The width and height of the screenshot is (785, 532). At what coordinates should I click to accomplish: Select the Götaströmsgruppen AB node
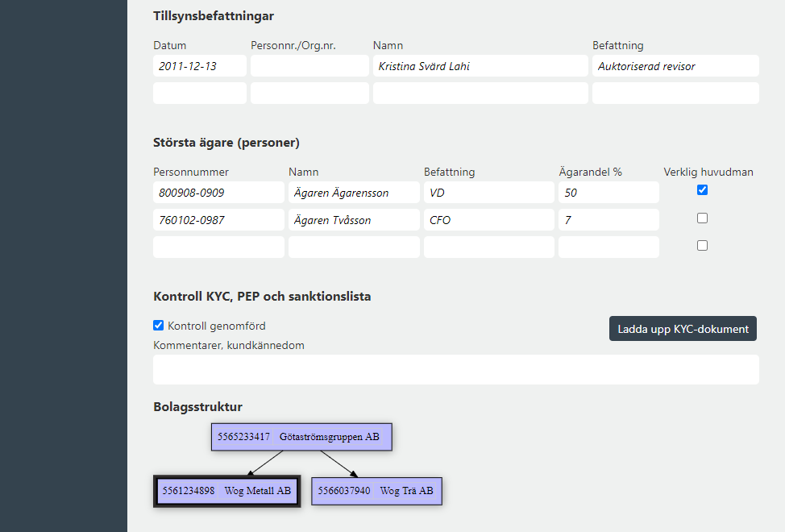301,437
